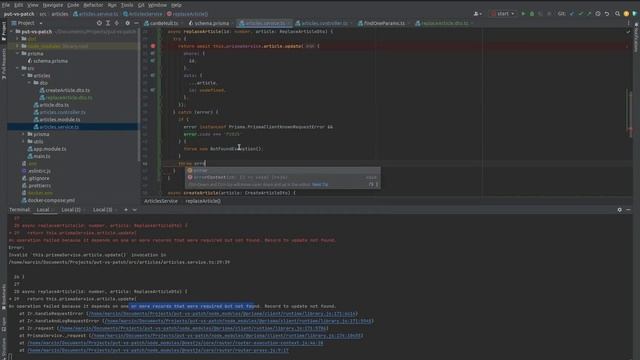Open the Code menu
The width and height of the screenshot is (640, 360).
pos(73,5)
